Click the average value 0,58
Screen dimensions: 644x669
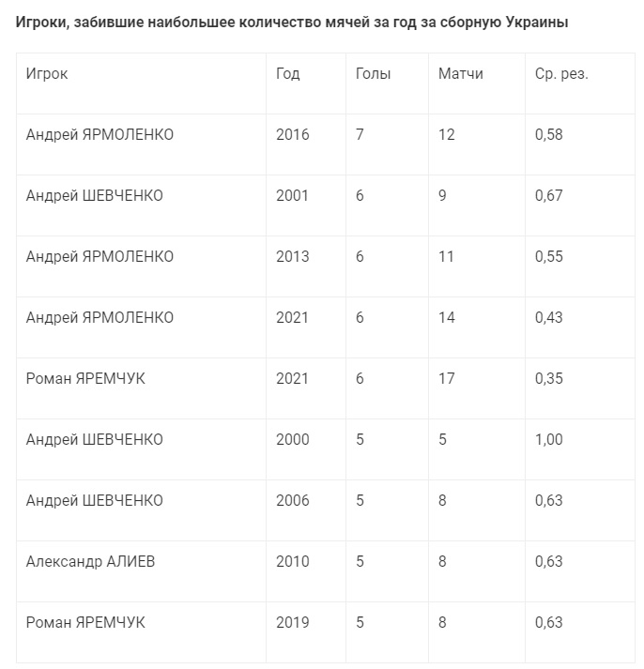(x=548, y=135)
